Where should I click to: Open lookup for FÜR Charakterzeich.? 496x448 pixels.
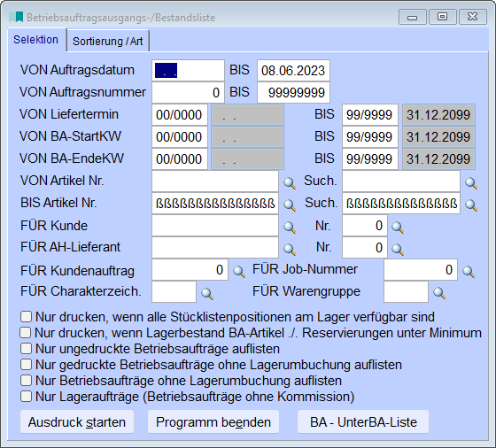[x=207, y=293]
